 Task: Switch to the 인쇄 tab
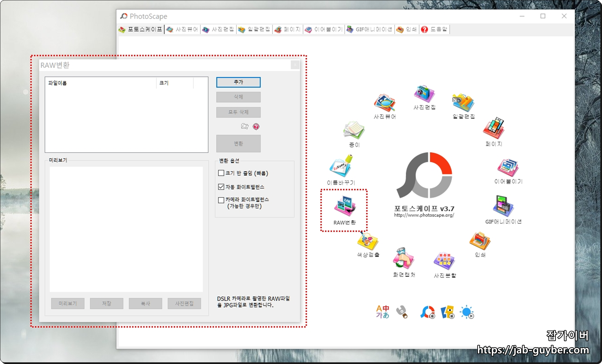[x=407, y=29]
